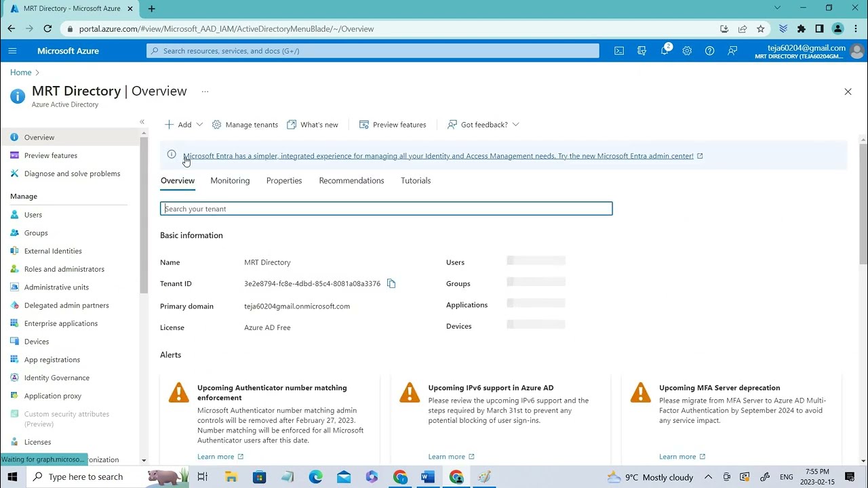Show hidden system tray icons
The height and width of the screenshot is (488, 868).
point(708,477)
